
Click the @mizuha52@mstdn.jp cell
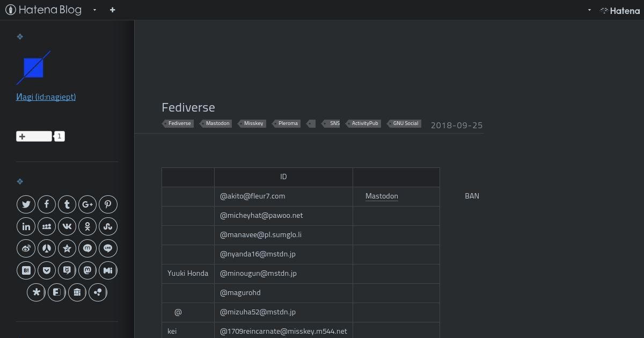[283, 312]
